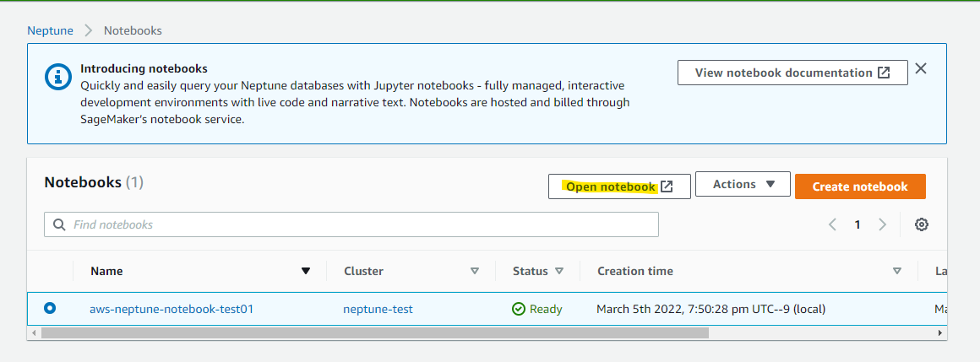Screen dimensions: 980x362
Task: Click the Ready status check icon
Action: pyautogui.click(x=518, y=309)
